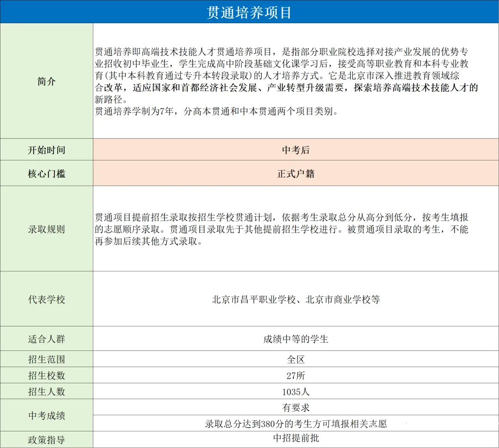499x448 pixels.
Task: Click the 招生校数 row header
Action: [46, 375]
